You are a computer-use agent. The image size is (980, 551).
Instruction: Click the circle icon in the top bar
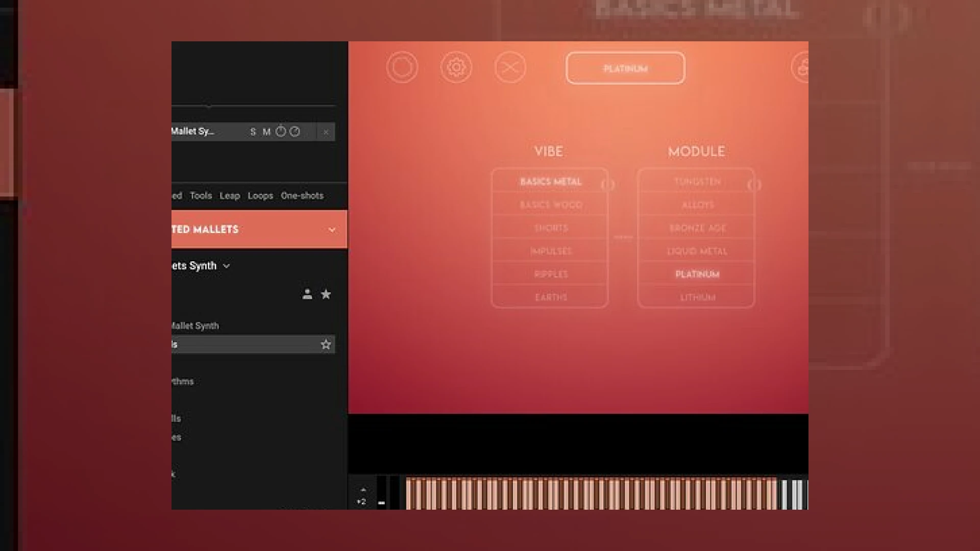pos(402,67)
